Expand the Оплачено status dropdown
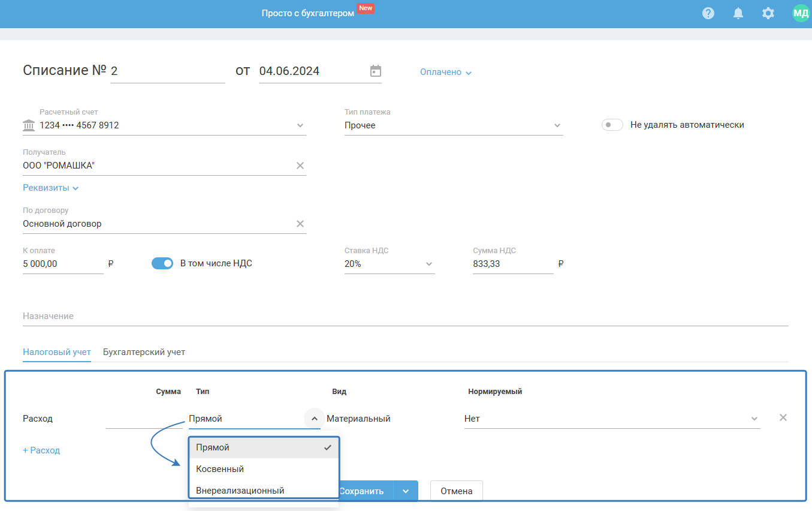 pyautogui.click(x=446, y=72)
